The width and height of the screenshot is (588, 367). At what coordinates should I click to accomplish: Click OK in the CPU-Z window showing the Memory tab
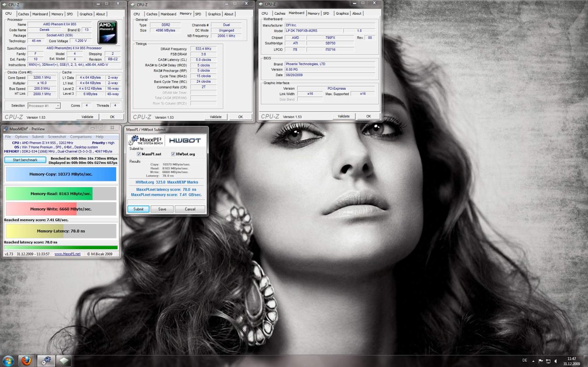240,117
